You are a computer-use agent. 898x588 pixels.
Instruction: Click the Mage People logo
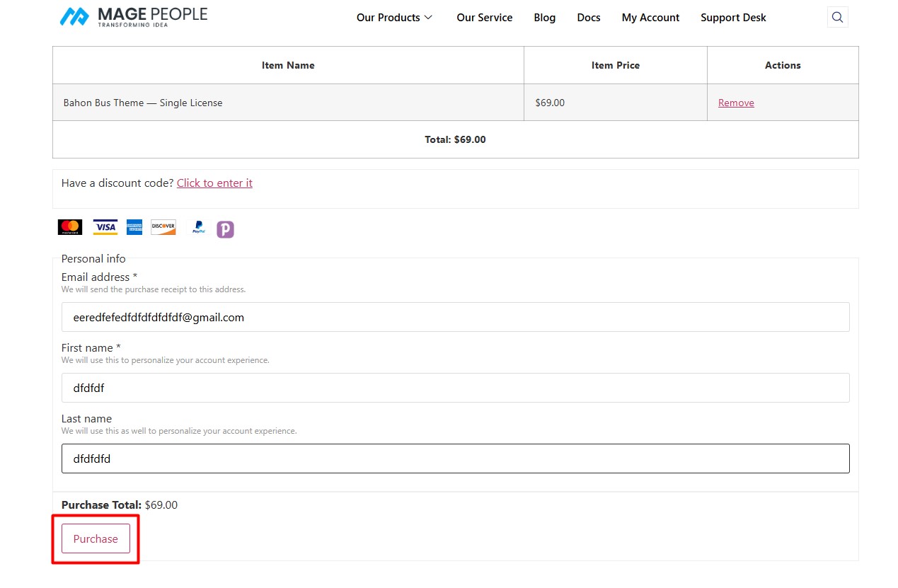[x=134, y=16]
